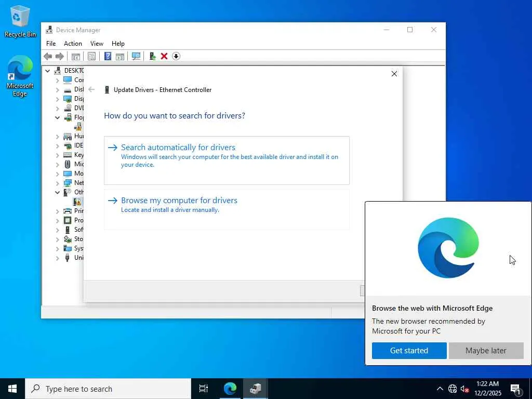Expand the Monitors category chevron

pos(57,174)
